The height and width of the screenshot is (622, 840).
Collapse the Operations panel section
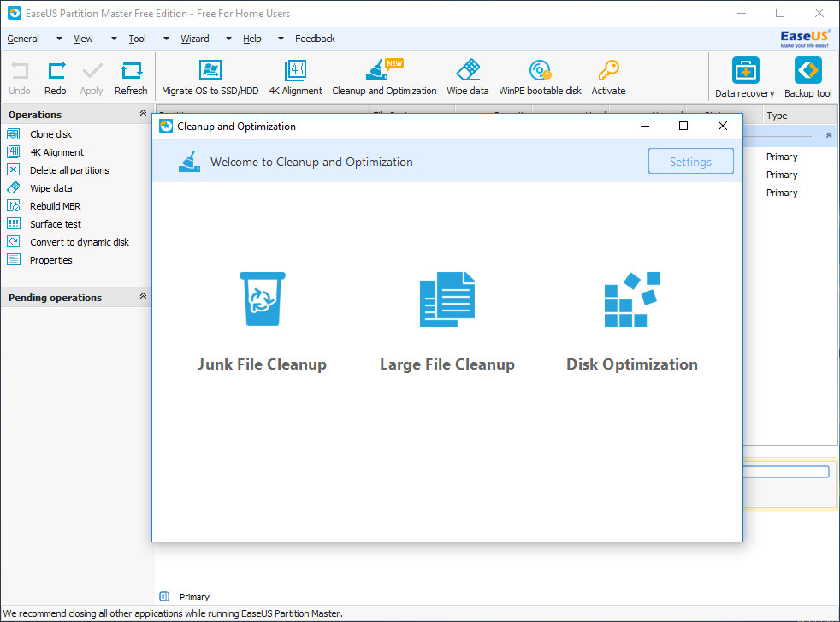click(143, 113)
